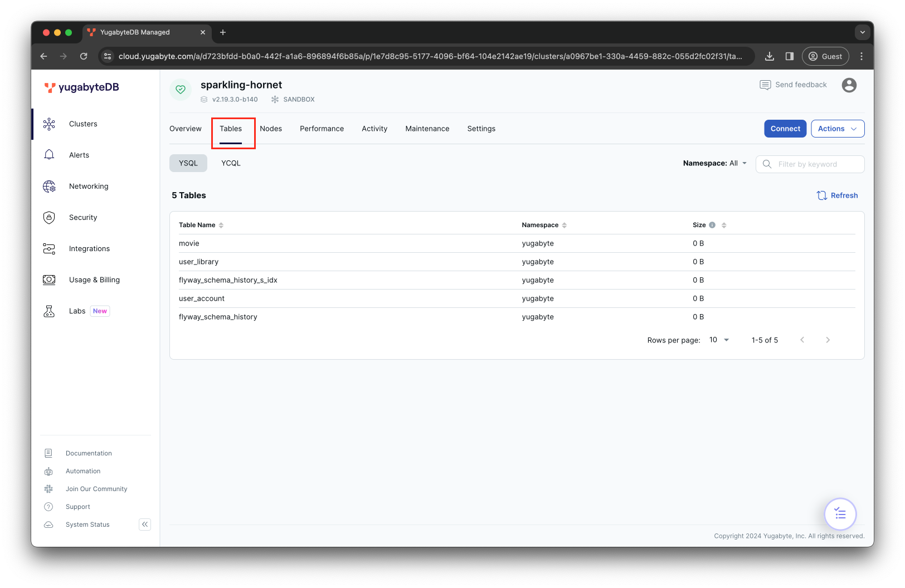Open the Labs flask icon
Viewport: 905px width, 588px height.
point(49,311)
